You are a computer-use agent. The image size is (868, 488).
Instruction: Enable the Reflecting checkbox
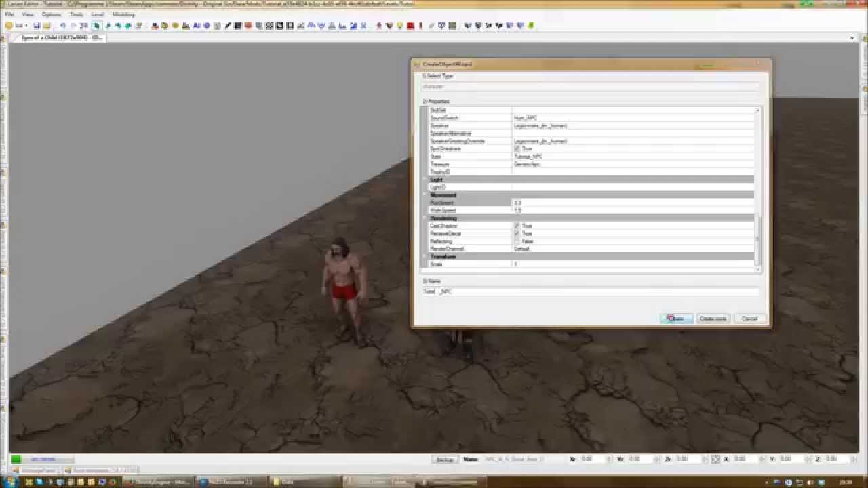click(517, 241)
